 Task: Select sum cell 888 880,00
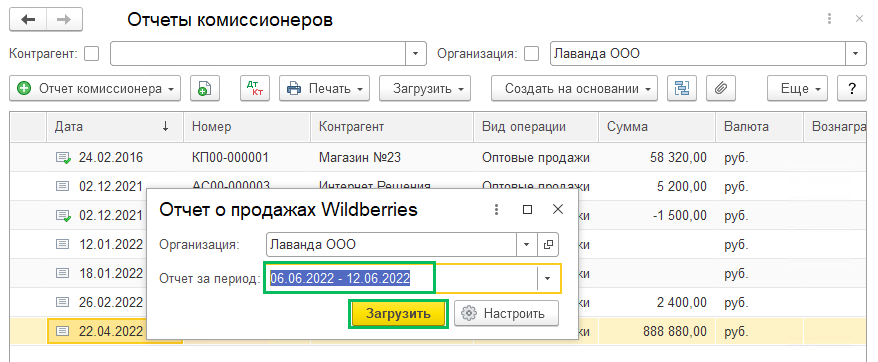tap(657, 331)
